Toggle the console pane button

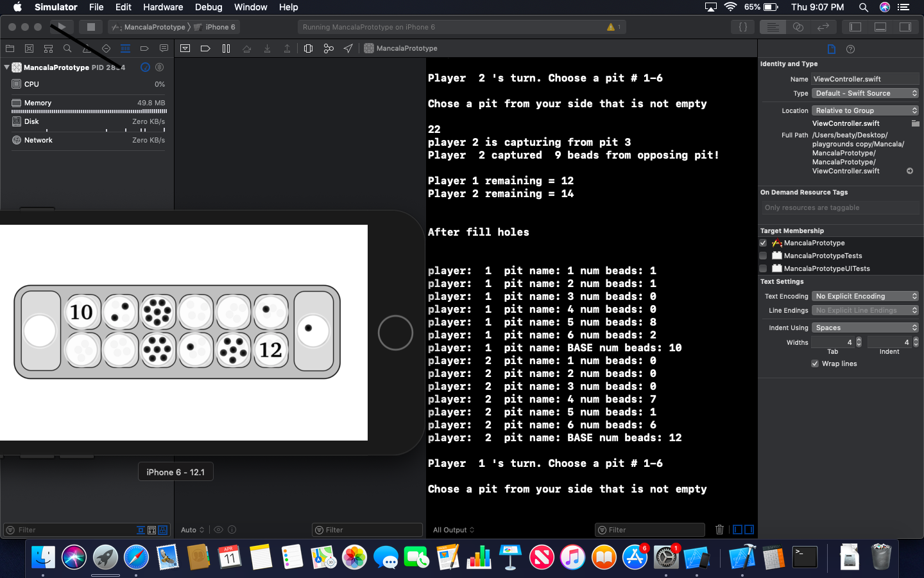point(749,530)
